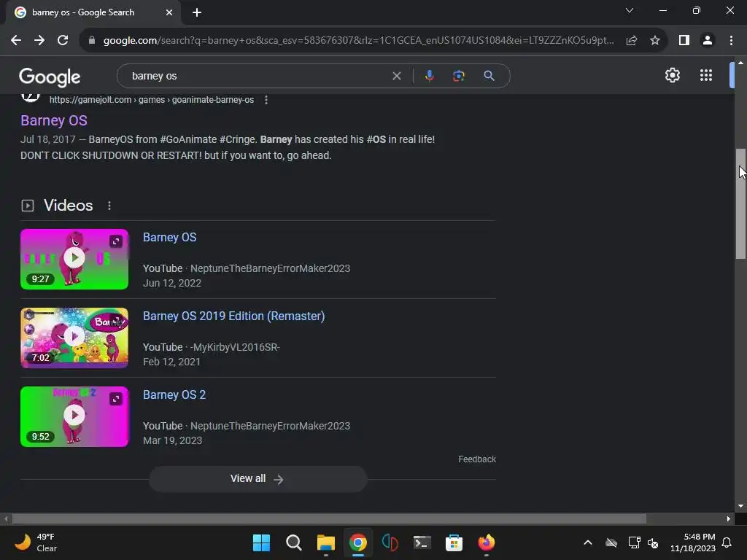Click the scroll down arrow
747x560 pixels.
pos(740,506)
